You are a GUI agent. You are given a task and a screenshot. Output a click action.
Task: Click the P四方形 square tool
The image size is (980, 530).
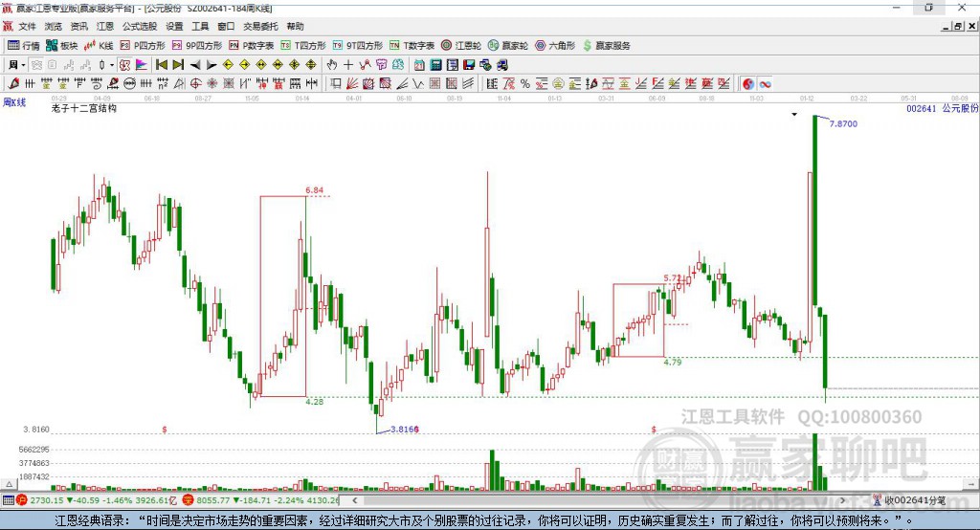coord(142,46)
